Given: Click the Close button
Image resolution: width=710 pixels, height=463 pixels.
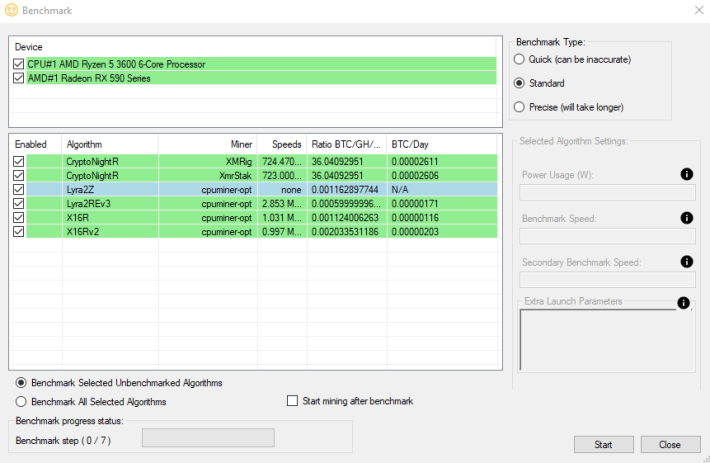Looking at the screenshot, I should pyautogui.click(x=670, y=444).
